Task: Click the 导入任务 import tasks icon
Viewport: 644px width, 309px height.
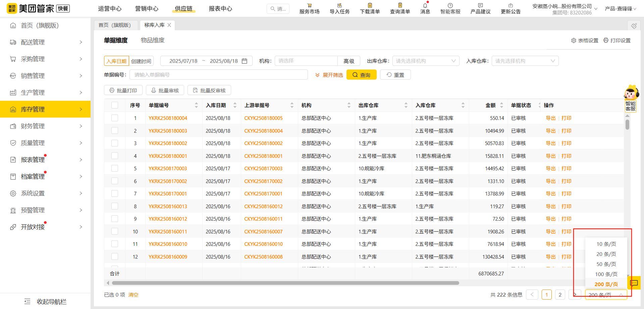Action: 339,8
